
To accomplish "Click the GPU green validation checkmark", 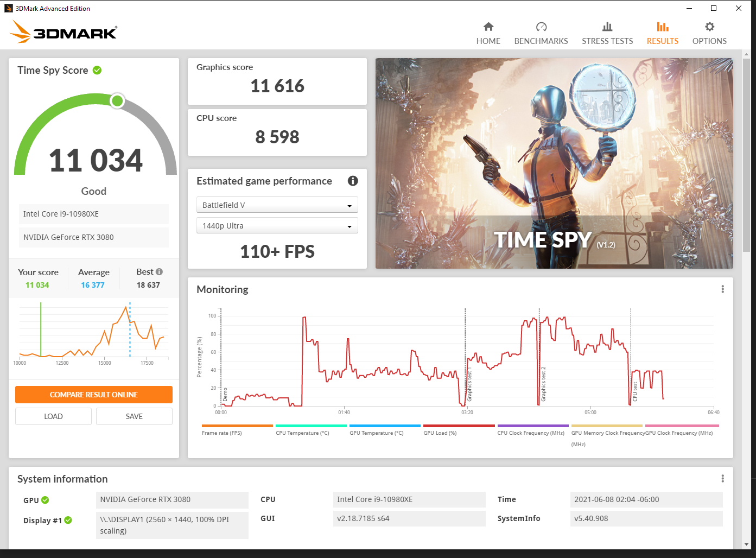I will [45, 500].
